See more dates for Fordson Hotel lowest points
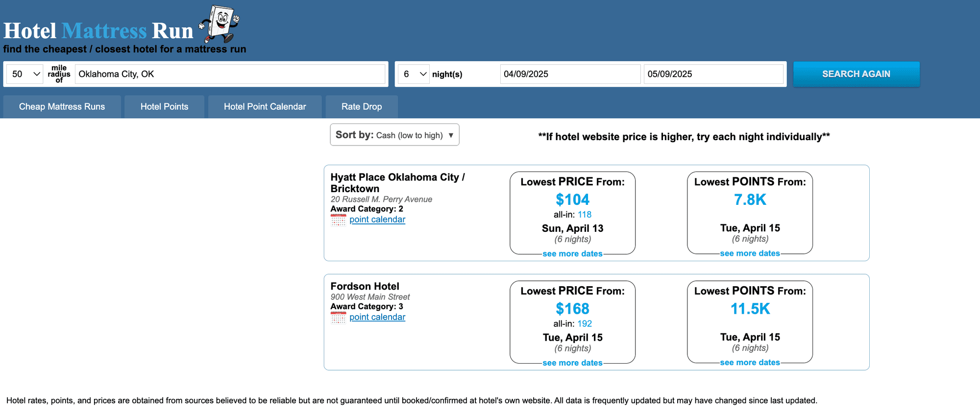Image resolution: width=980 pixels, height=420 pixels. 750,362
